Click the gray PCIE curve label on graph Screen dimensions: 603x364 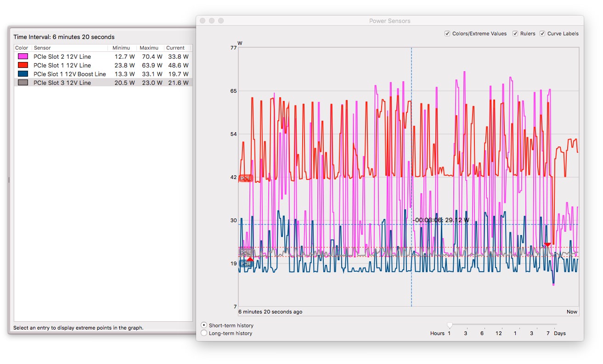[246, 252]
